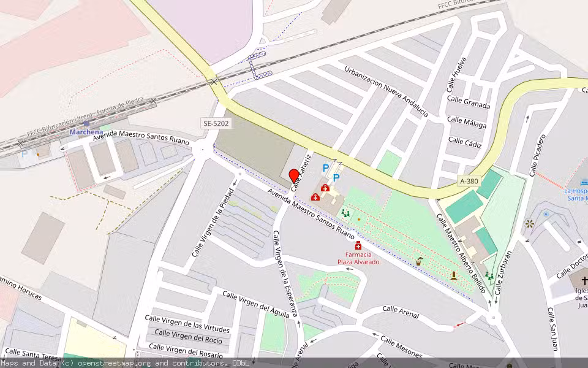Click the first-aid kit icon near the parking area
Screen dimensions: 588x368
(325, 188)
